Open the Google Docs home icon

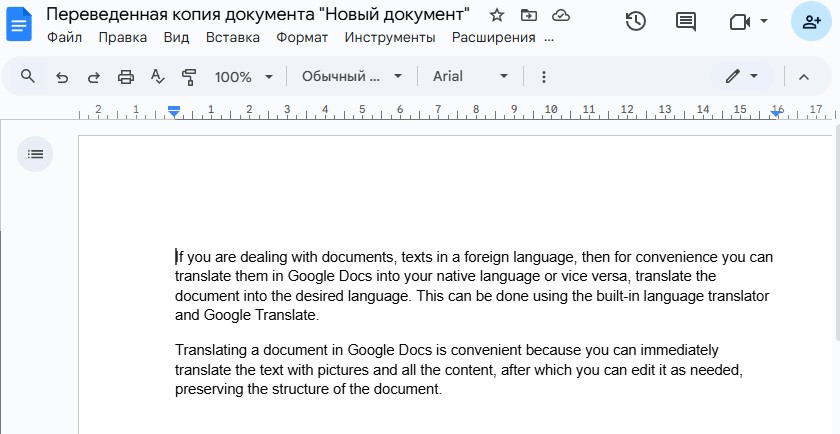coord(19,24)
